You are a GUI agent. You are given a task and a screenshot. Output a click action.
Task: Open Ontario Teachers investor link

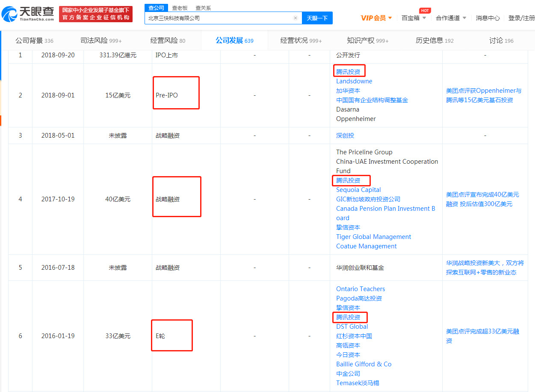click(361, 289)
